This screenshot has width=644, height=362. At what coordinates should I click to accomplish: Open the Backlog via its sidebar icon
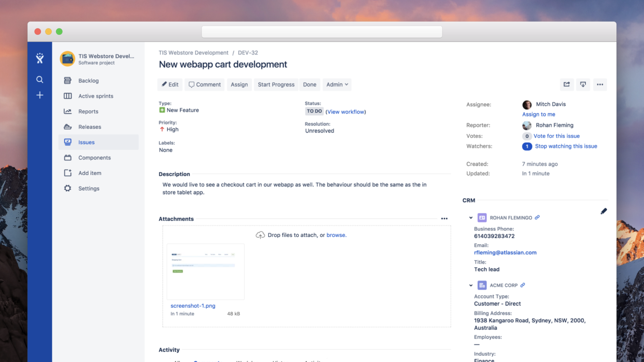tap(68, 80)
